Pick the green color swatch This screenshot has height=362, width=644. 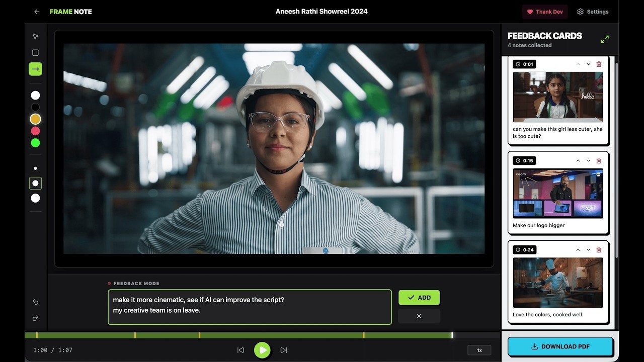tap(35, 143)
